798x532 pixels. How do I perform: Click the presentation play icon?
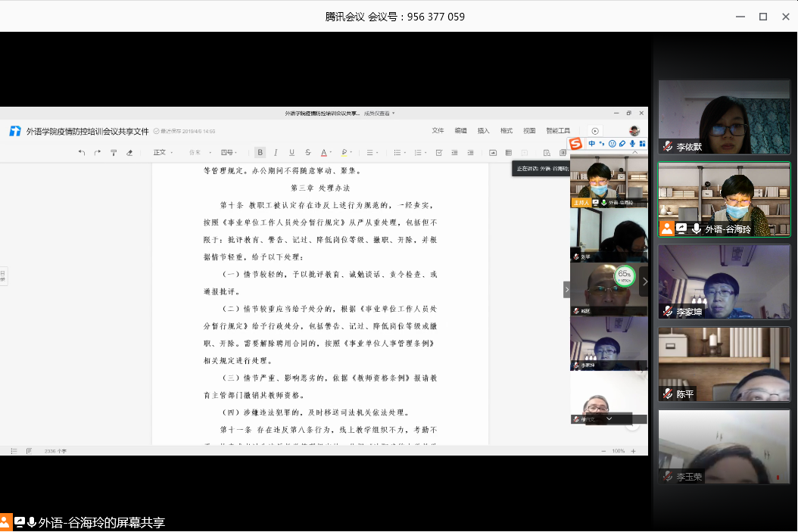595,131
